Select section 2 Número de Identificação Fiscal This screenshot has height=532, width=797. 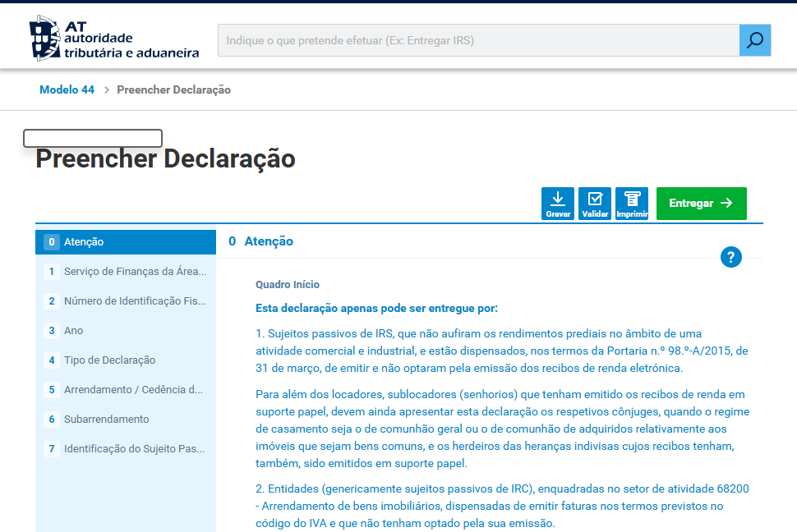click(x=123, y=301)
